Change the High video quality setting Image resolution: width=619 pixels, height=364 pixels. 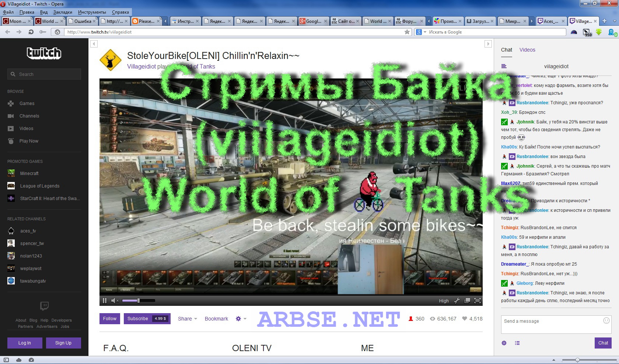coord(444,301)
